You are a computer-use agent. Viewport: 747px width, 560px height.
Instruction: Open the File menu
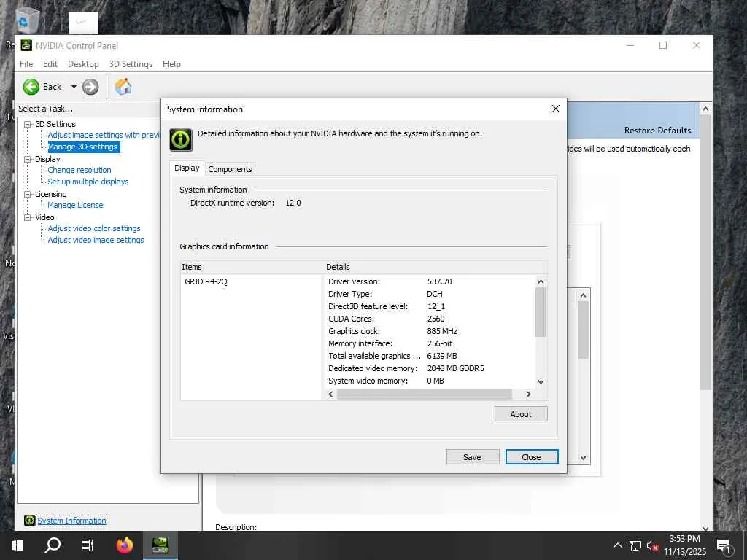(26, 64)
